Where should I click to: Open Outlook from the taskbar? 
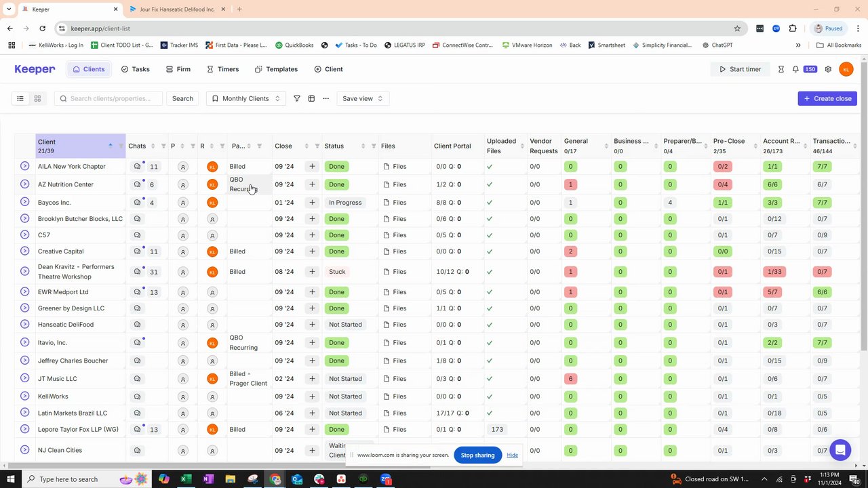click(297, 479)
